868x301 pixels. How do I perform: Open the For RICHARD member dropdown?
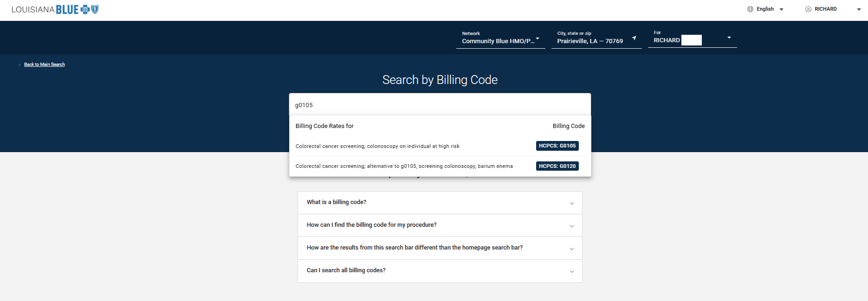tap(729, 38)
